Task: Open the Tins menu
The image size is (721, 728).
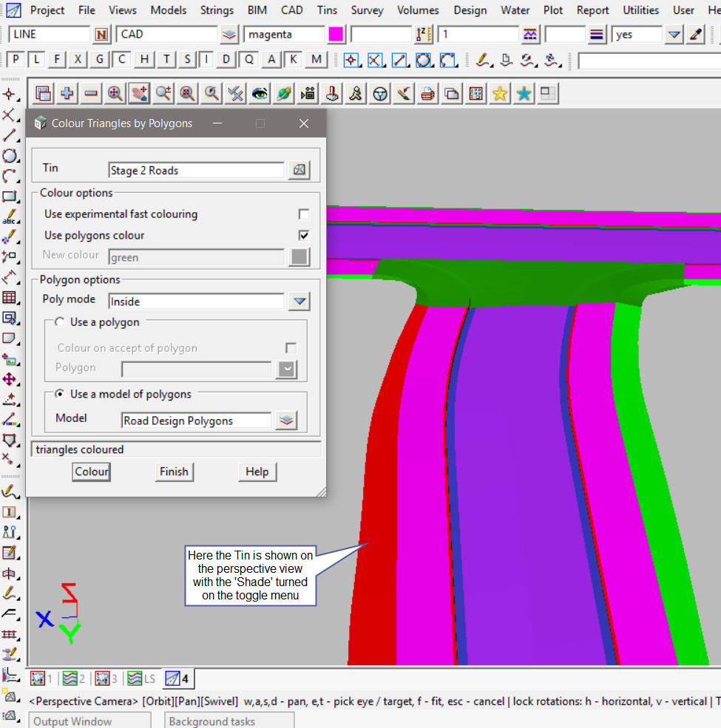Action: [327, 10]
